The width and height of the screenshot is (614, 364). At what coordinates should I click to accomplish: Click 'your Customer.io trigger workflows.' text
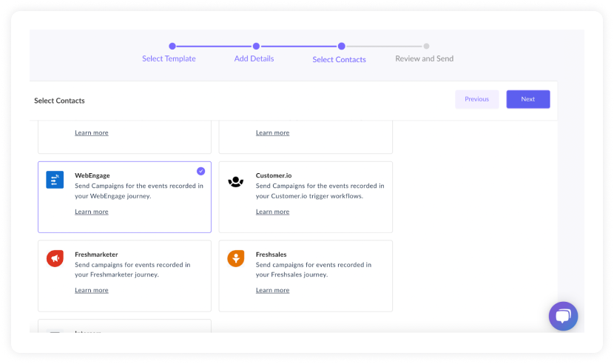click(309, 196)
